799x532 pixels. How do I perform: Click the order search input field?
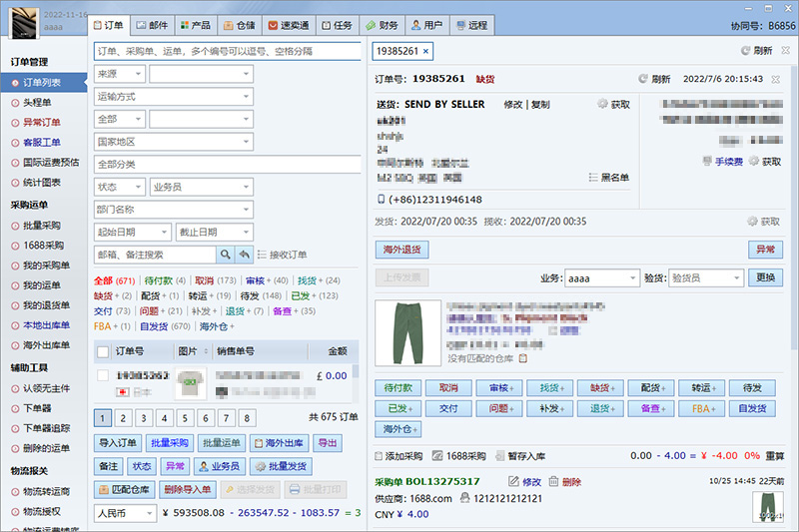coord(228,51)
